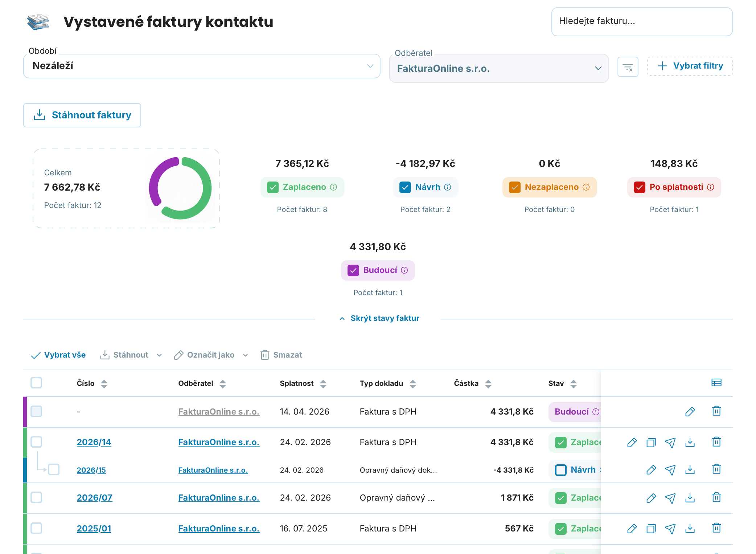Click the Vybrat filtry button
The height and width of the screenshot is (554, 756).
pos(690,66)
